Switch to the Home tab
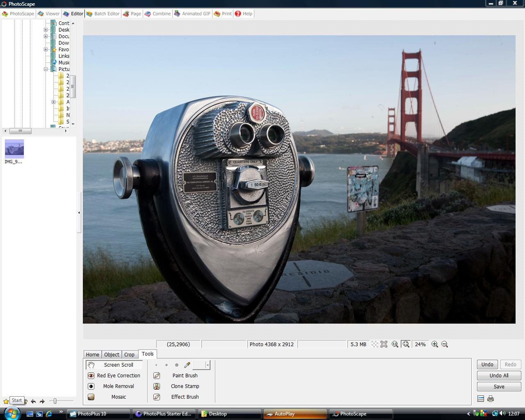The image size is (525, 420). click(92, 354)
